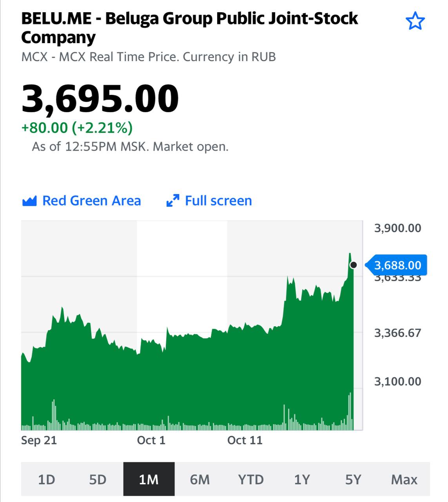This screenshot has width=448, height=502.
Task: Select the YTD time range
Action: pyautogui.click(x=251, y=479)
